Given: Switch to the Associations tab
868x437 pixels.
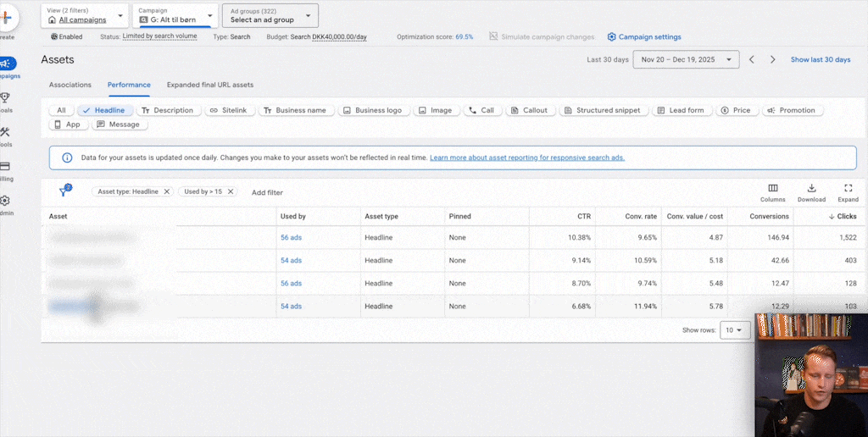Looking at the screenshot, I should 70,85.
